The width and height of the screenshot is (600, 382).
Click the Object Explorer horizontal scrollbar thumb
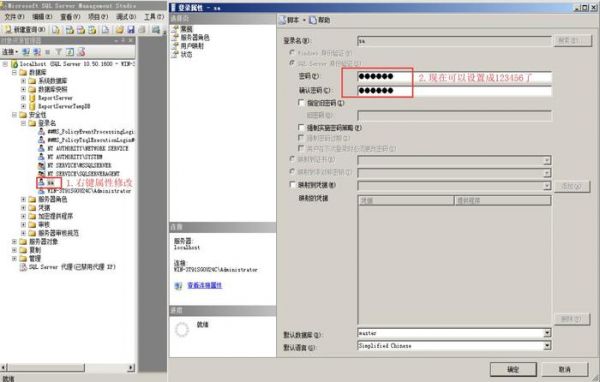pos(45,367)
